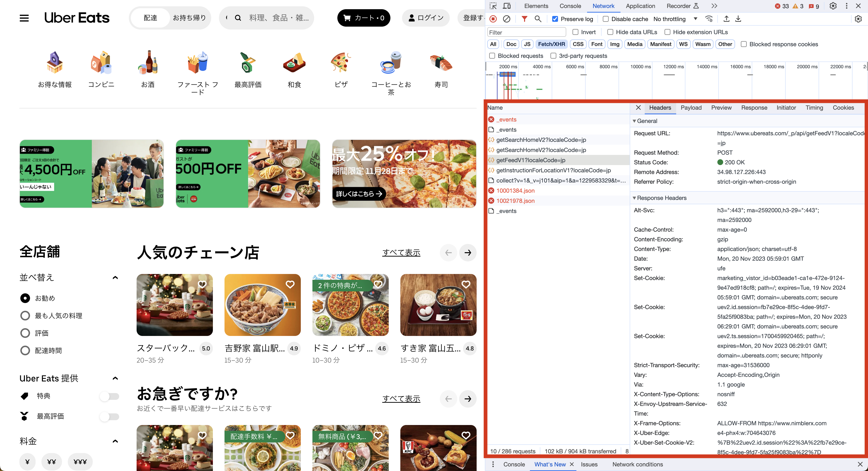The image size is (868, 471).
Task: Open the Console panel tab
Action: [x=570, y=6]
